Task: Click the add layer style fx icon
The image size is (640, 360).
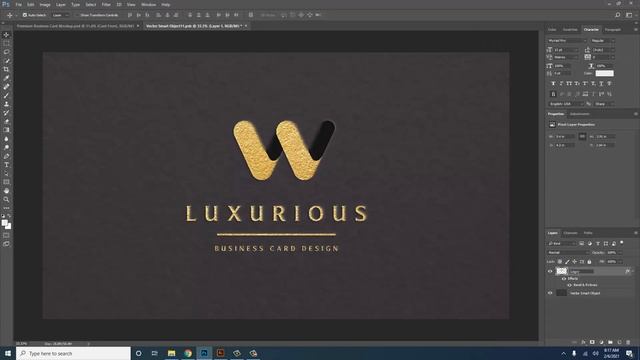Action: (583, 342)
